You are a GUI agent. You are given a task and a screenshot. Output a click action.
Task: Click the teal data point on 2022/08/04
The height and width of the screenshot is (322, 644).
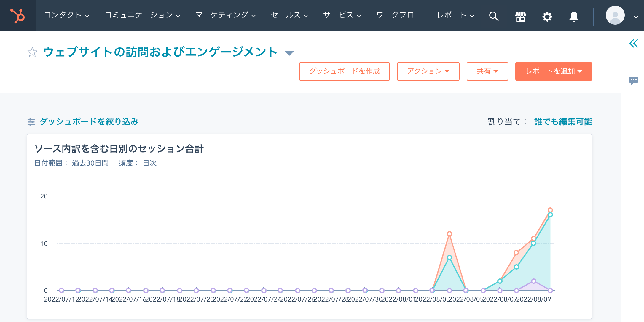click(x=449, y=257)
